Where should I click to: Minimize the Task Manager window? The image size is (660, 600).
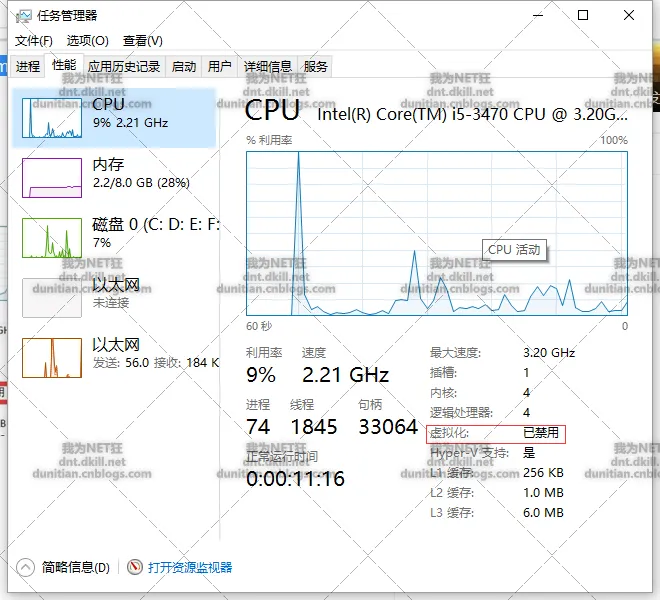[x=538, y=16]
